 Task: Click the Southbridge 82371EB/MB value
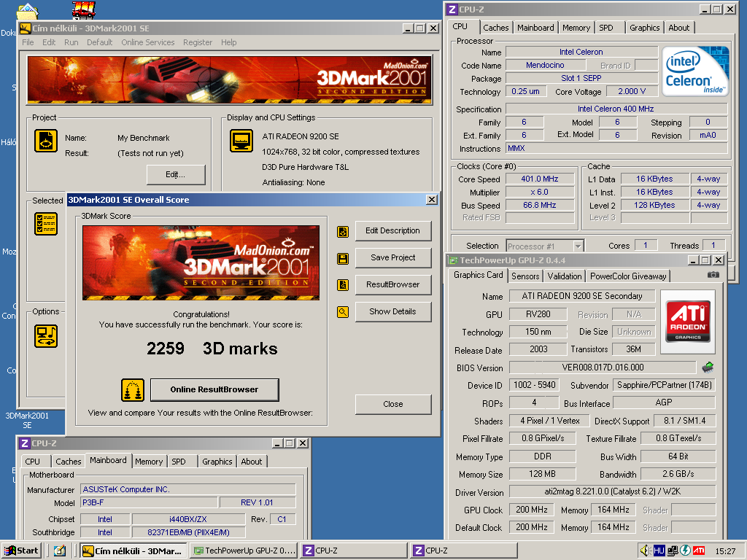click(x=188, y=532)
